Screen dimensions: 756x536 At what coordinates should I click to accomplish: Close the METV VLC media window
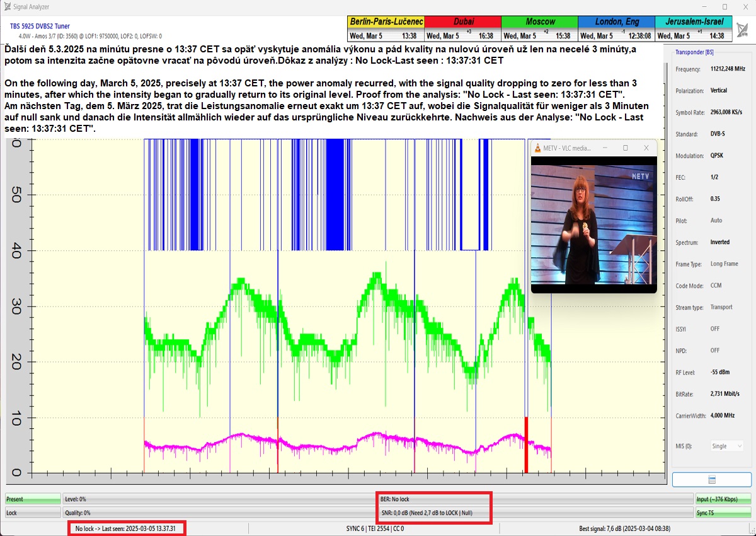click(646, 148)
